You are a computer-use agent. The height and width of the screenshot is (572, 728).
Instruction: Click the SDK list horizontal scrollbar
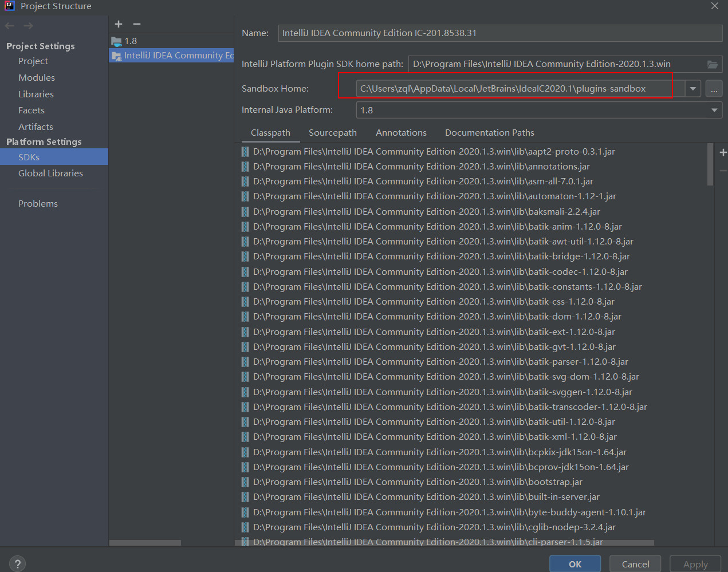coord(145,543)
